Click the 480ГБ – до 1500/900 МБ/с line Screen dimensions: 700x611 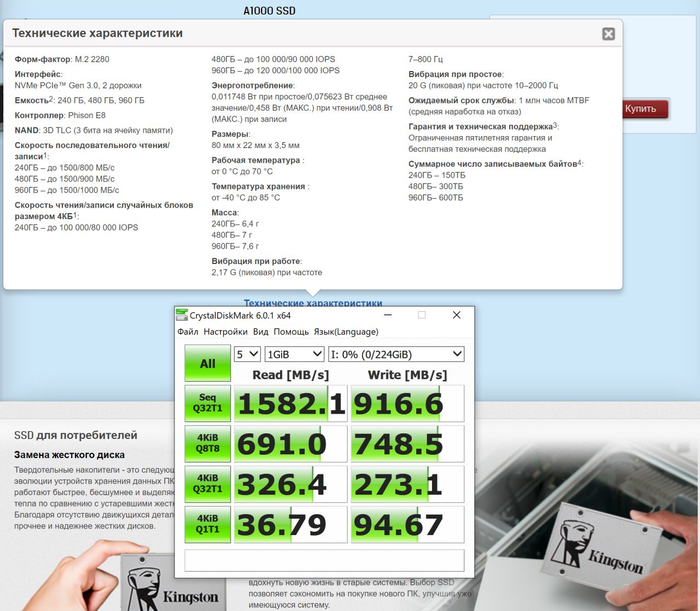pos(65,179)
